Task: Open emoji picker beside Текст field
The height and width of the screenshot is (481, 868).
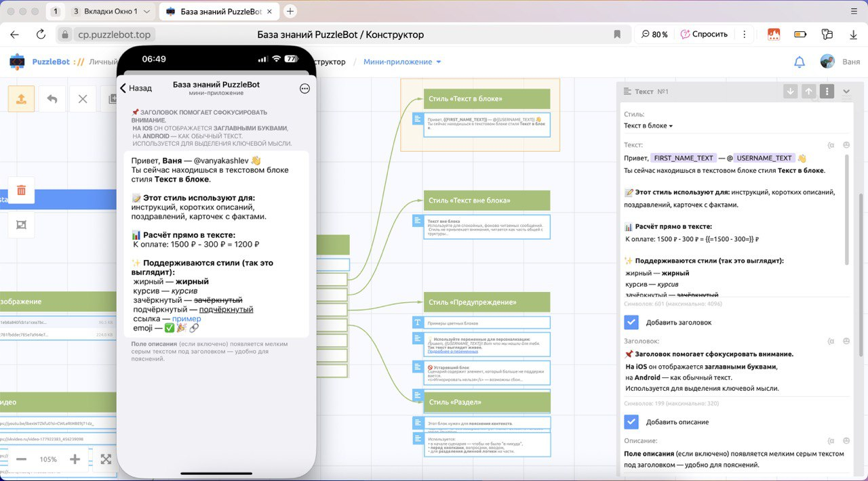Action: [x=846, y=145]
